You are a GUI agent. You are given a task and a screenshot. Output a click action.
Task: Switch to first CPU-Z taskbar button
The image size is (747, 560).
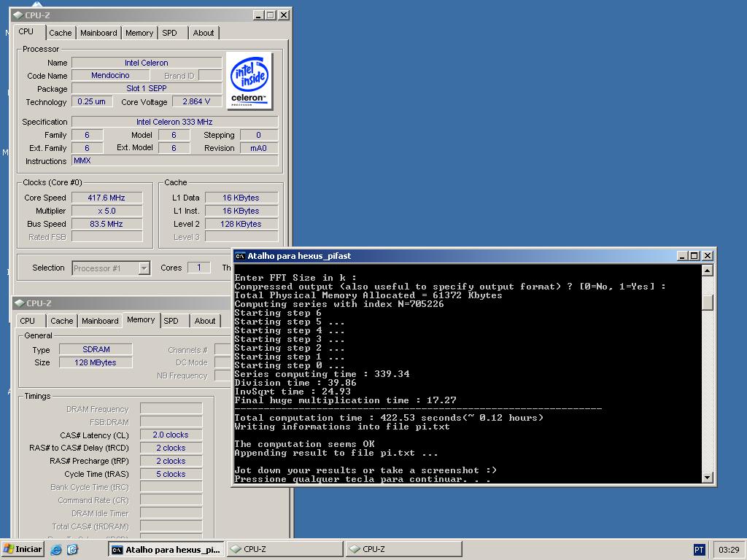tap(285, 549)
